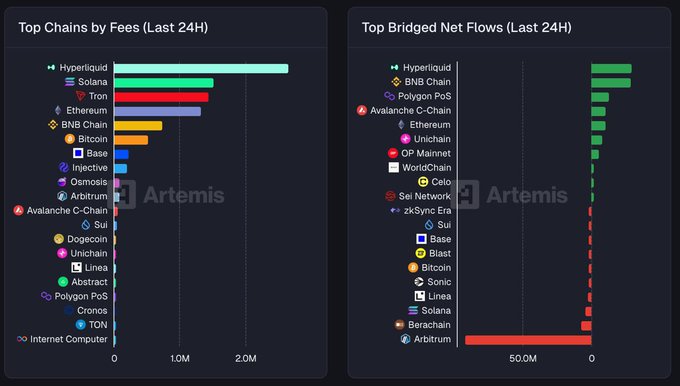680x386 pixels.
Task: Click the Osmosis chain icon
Action: pyautogui.click(x=62, y=182)
